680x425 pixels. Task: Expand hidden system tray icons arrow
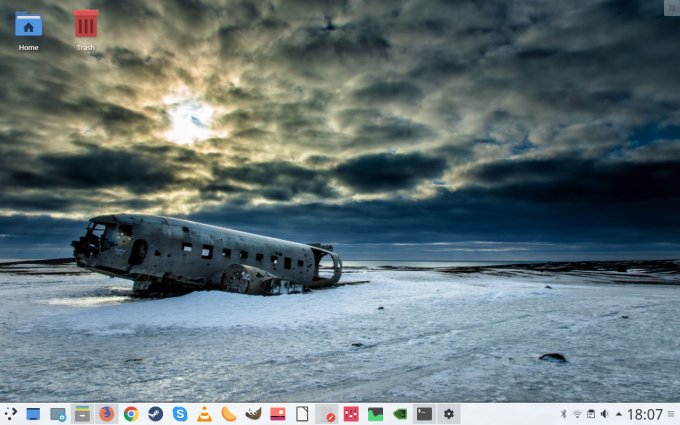(618, 414)
